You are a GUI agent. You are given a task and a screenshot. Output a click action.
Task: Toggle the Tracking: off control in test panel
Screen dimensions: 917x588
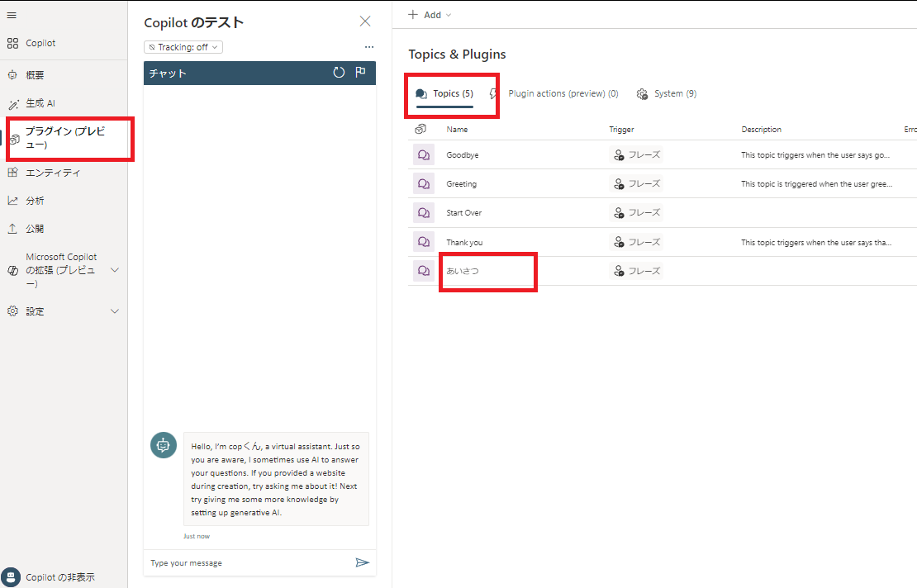(x=183, y=46)
